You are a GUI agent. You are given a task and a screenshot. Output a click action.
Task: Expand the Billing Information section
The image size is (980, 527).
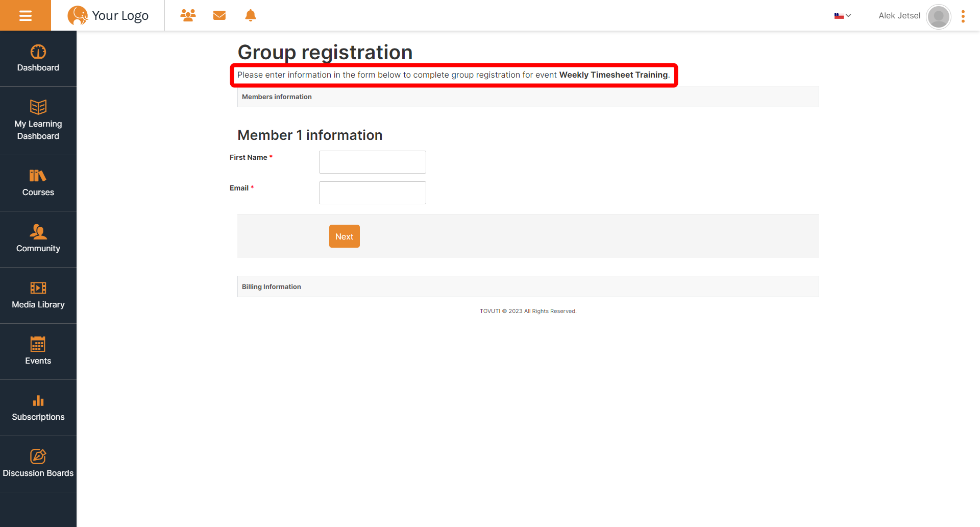point(528,286)
